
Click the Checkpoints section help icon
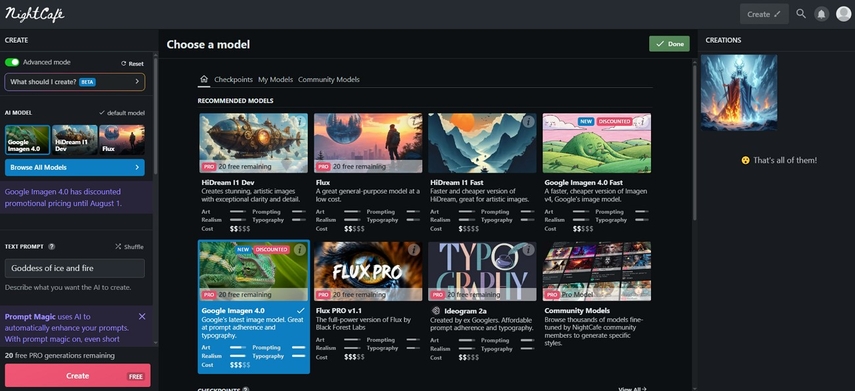245,389
